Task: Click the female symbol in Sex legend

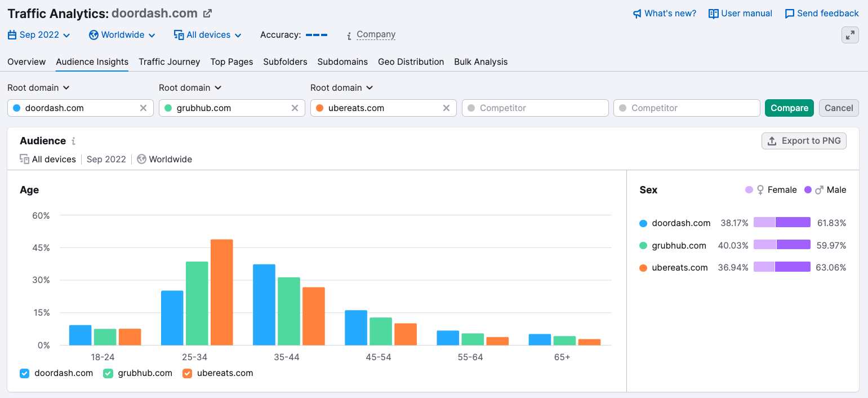Action: (760, 190)
